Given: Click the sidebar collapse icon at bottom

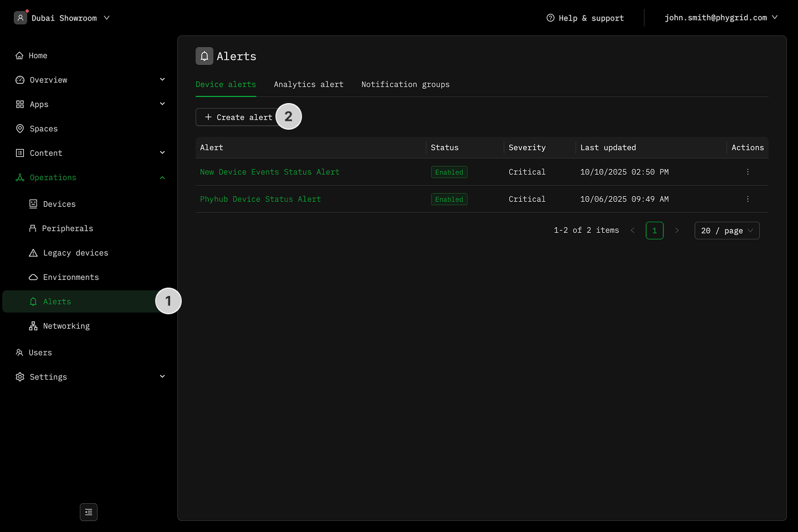Looking at the screenshot, I should (x=89, y=512).
